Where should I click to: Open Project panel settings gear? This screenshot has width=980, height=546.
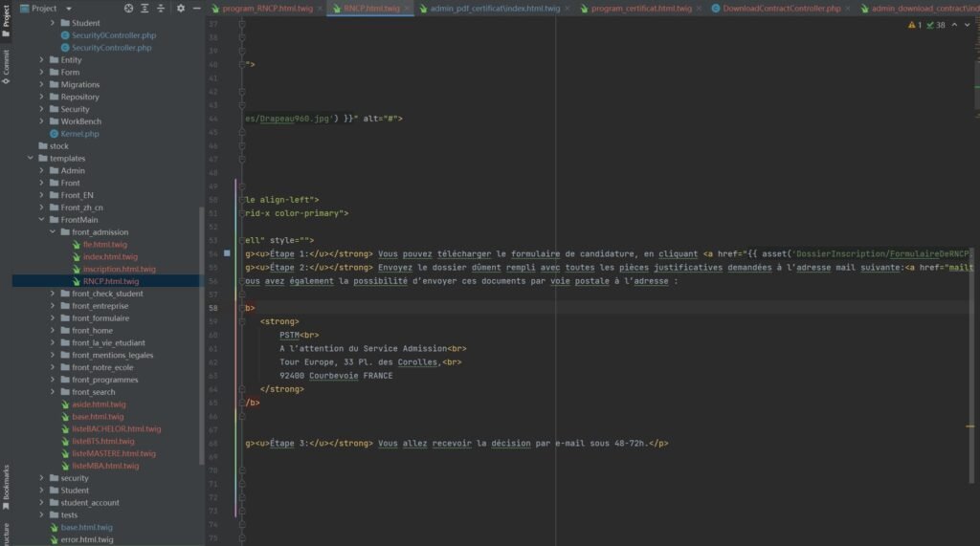(x=180, y=8)
